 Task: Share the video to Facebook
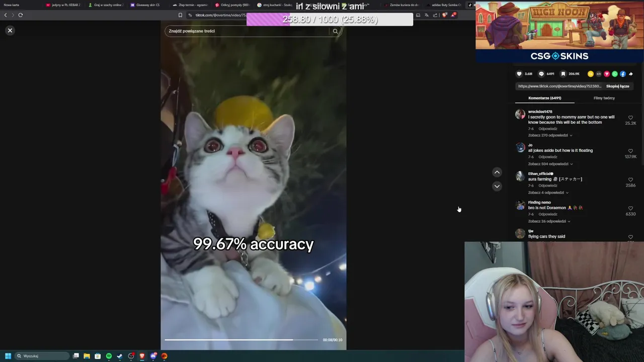(623, 74)
